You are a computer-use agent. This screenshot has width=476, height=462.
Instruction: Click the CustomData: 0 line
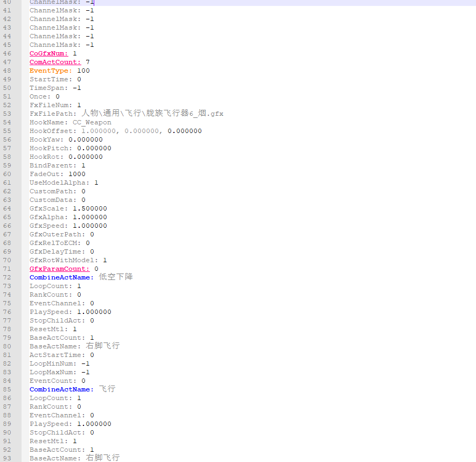pos(58,200)
